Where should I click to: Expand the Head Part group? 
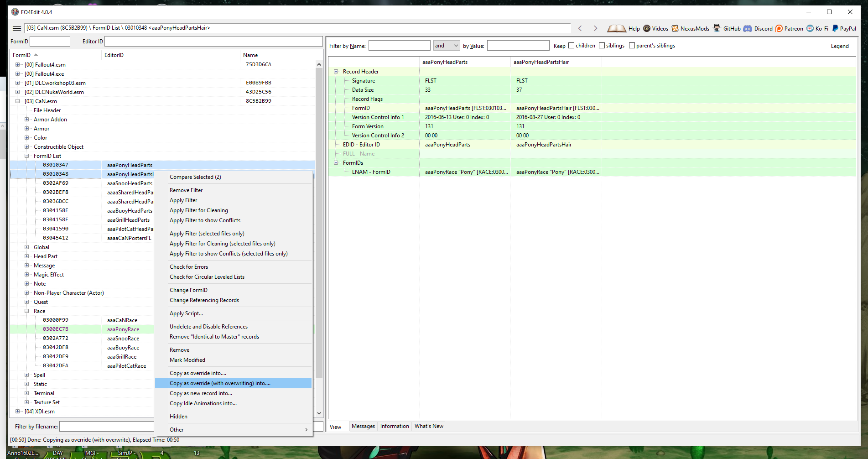tap(27, 256)
